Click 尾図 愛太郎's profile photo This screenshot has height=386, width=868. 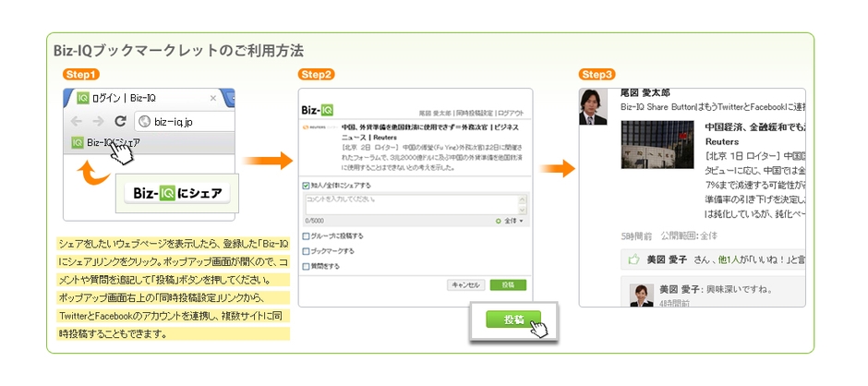coord(593,107)
